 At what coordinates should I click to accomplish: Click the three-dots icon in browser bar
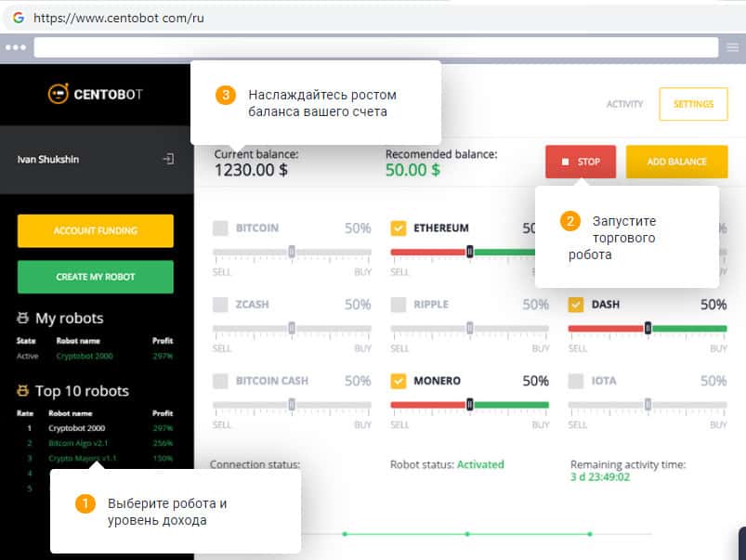(x=16, y=47)
